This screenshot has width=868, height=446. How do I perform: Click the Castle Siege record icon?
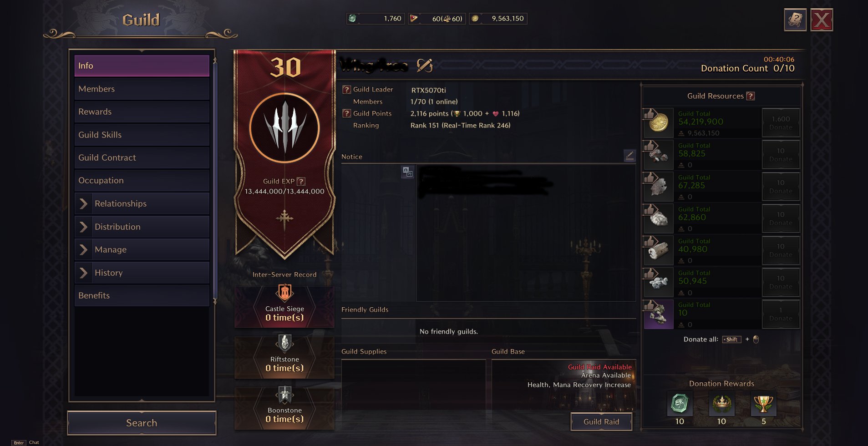click(x=284, y=293)
